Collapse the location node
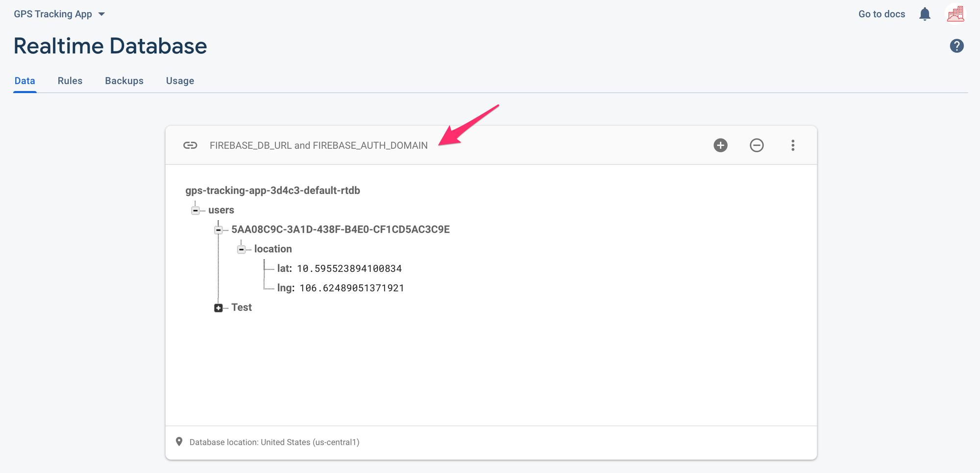 [241, 249]
